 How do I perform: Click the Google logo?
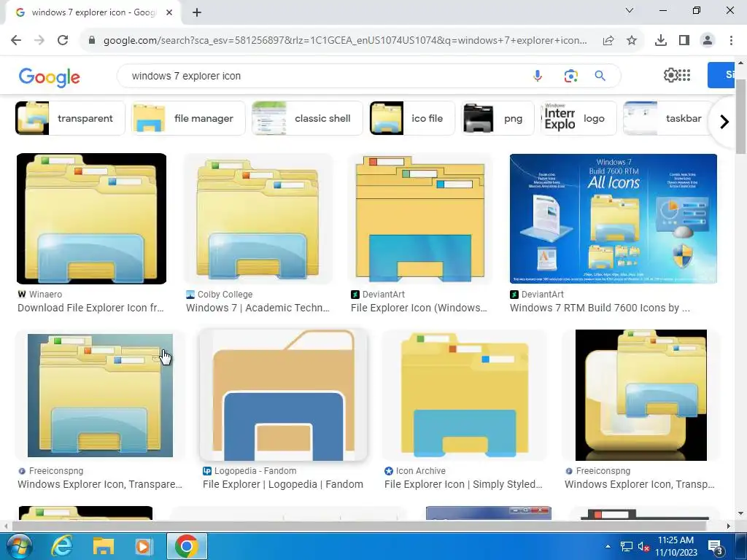[50, 77]
